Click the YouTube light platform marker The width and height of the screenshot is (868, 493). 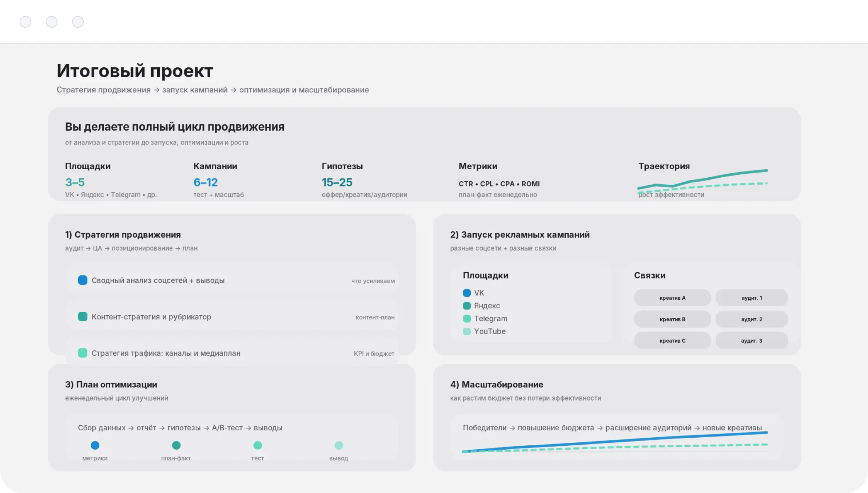(467, 331)
